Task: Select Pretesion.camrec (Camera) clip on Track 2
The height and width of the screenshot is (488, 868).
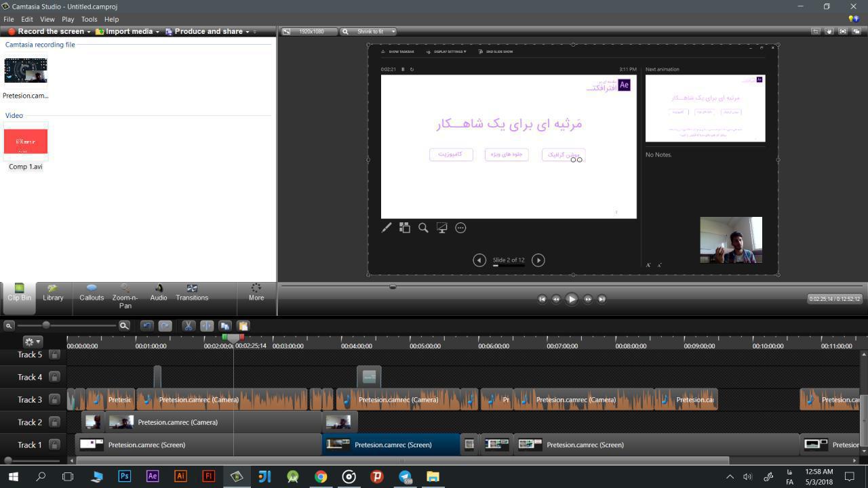Action: [x=213, y=422]
